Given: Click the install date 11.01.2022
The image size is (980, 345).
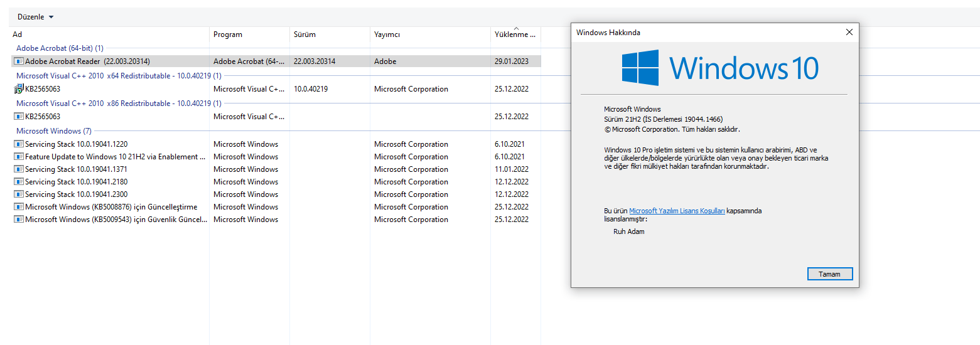Looking at the screenshot, I should 512,169.
